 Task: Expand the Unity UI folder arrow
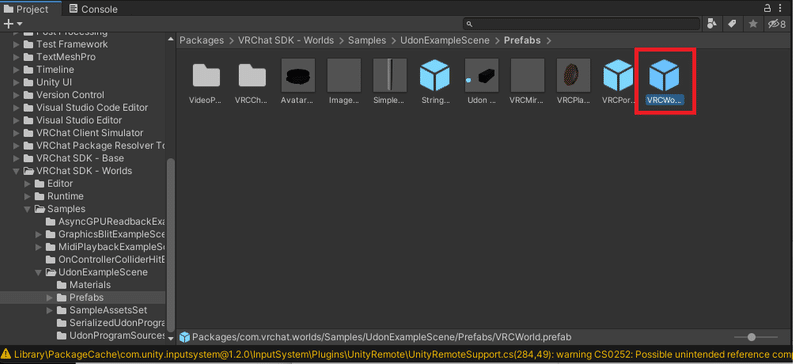(x=16, y=82)
